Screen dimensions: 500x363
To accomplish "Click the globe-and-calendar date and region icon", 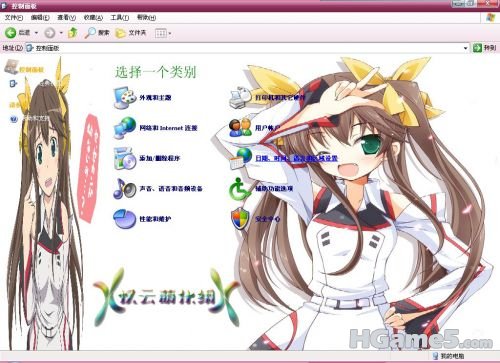I will [240, 158].
